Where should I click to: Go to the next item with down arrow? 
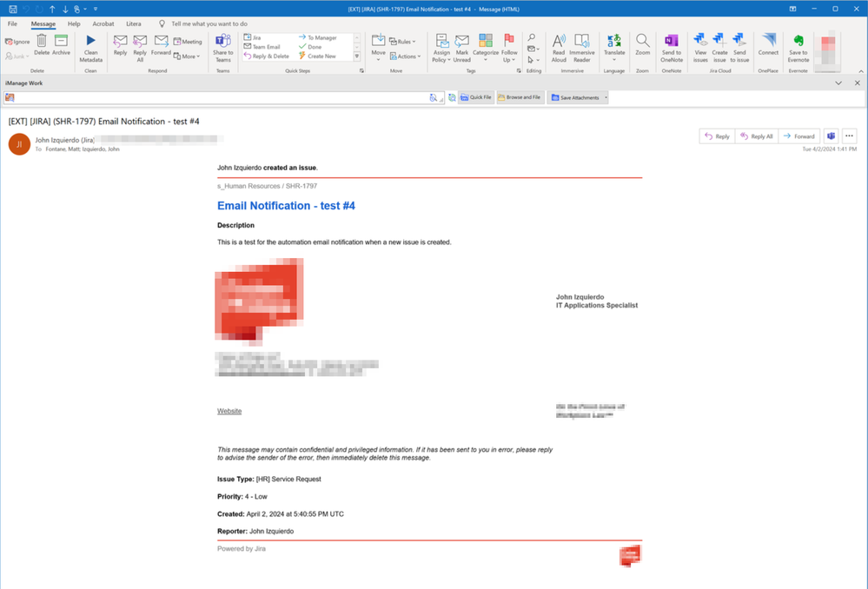tap(65, 9)
